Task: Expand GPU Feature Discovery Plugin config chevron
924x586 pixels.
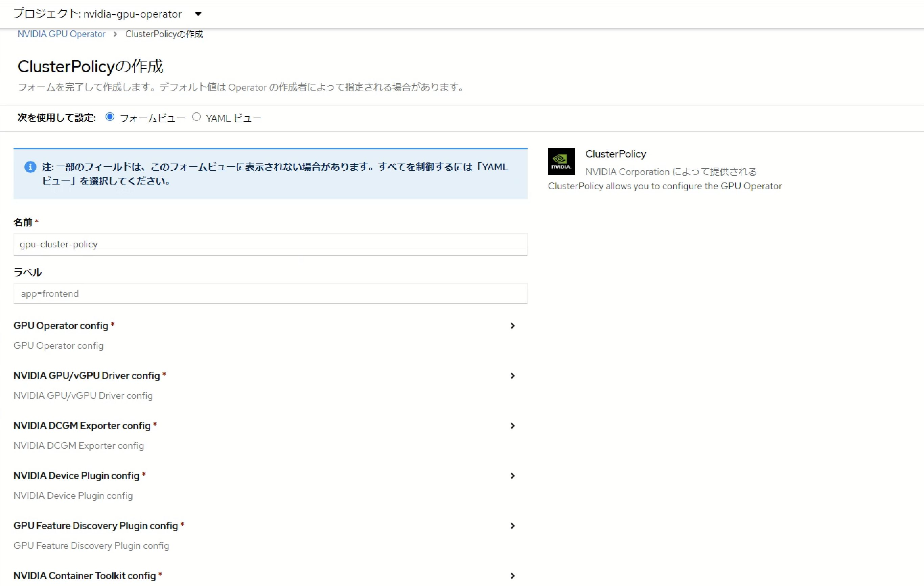Action: point(512,526)
